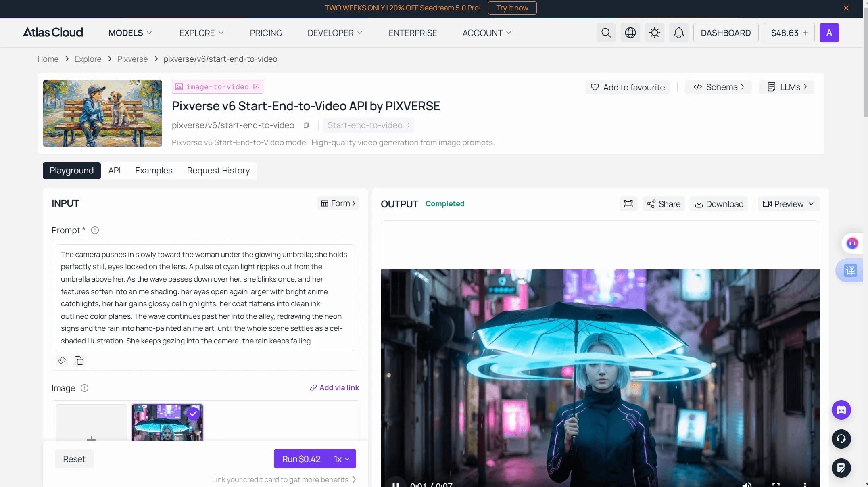Open the Schema view
This screenshot has height=487, width=868.
point(718,87)
